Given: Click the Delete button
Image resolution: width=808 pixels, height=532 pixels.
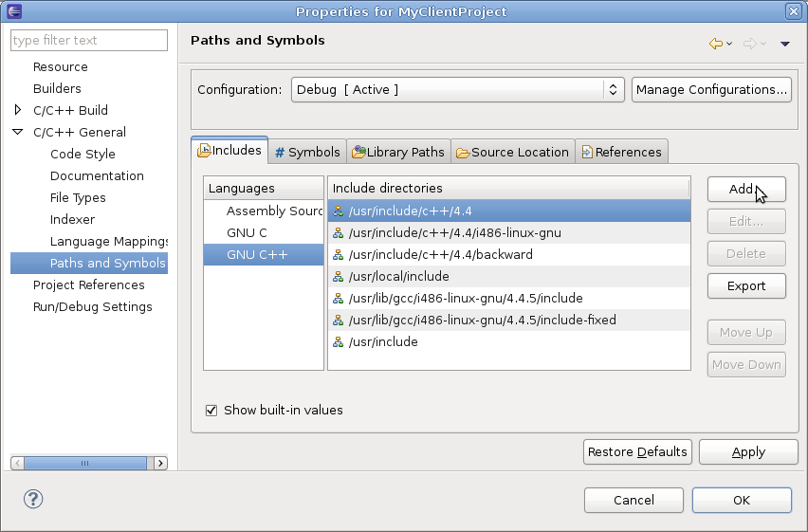Looking at the screenshot, I should (746, 253).
